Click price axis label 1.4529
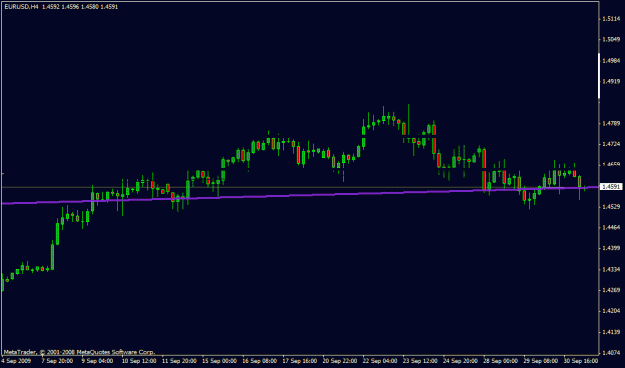This screenshot has height=368, width=625. point(611,207)
